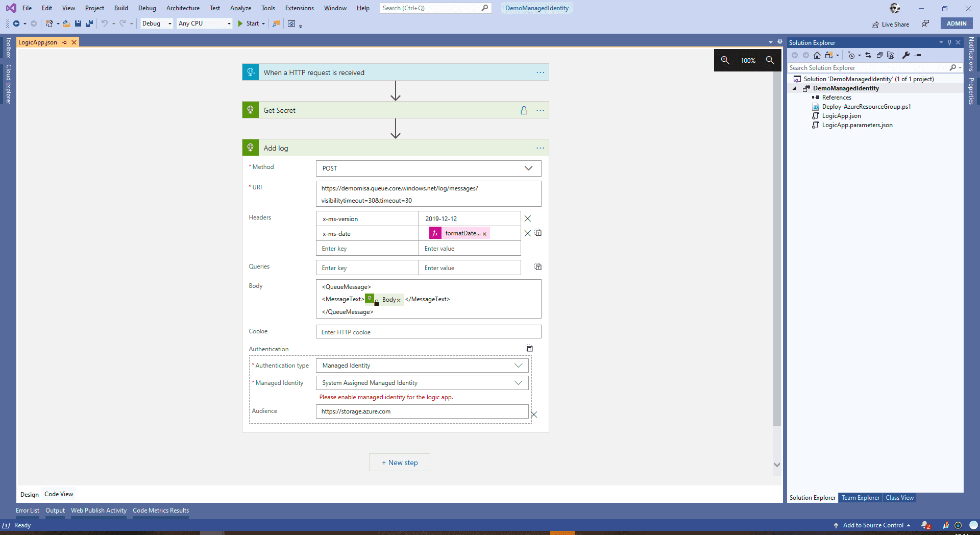
Task: Remove the formatDate expression token
Action: (484, 234)
